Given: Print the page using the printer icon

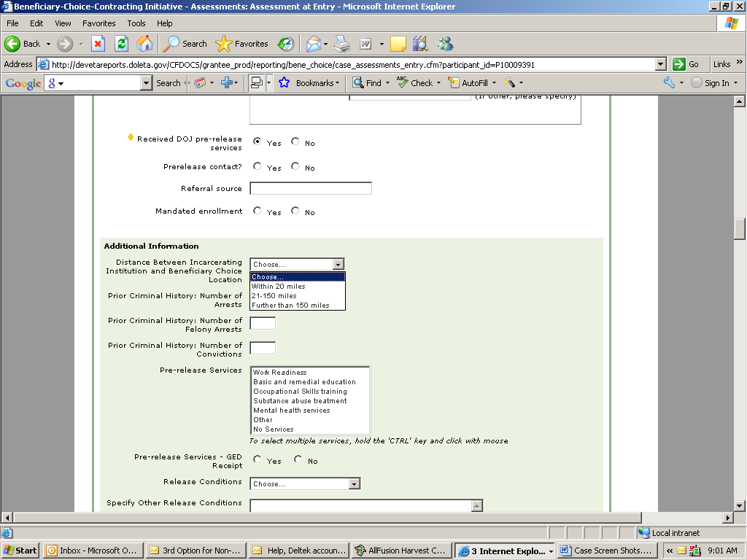Looking at the screenshot, I should 342,44.
